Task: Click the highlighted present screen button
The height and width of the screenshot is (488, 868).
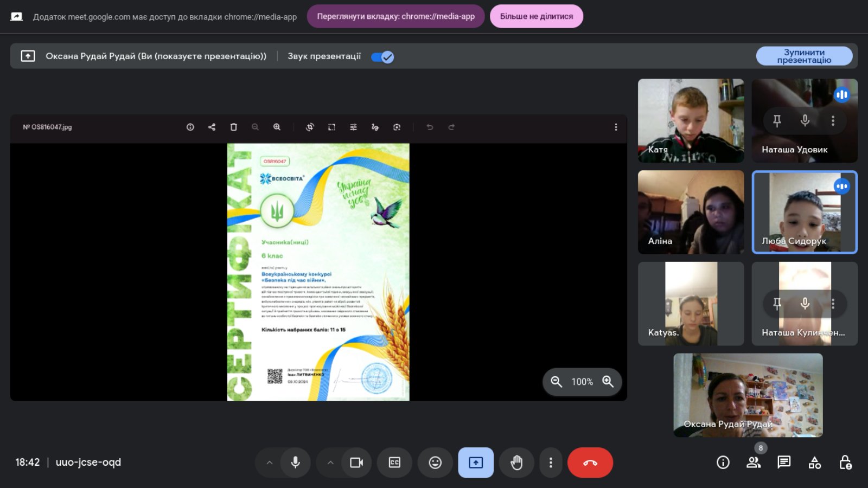Action: [x=476, y=463]
